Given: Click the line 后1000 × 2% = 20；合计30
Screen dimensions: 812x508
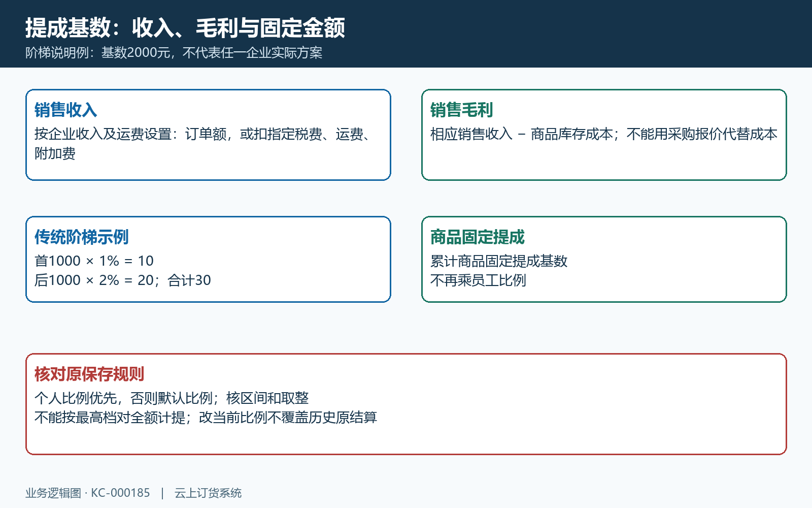Looking at the screenshot, I should tap(123, 280).
